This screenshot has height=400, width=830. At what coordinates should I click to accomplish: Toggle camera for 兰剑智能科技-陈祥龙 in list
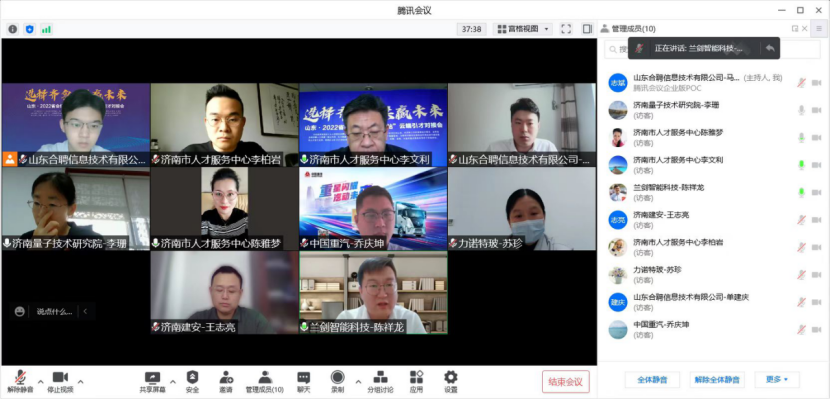pyautogui.click(x=816, y=193)
